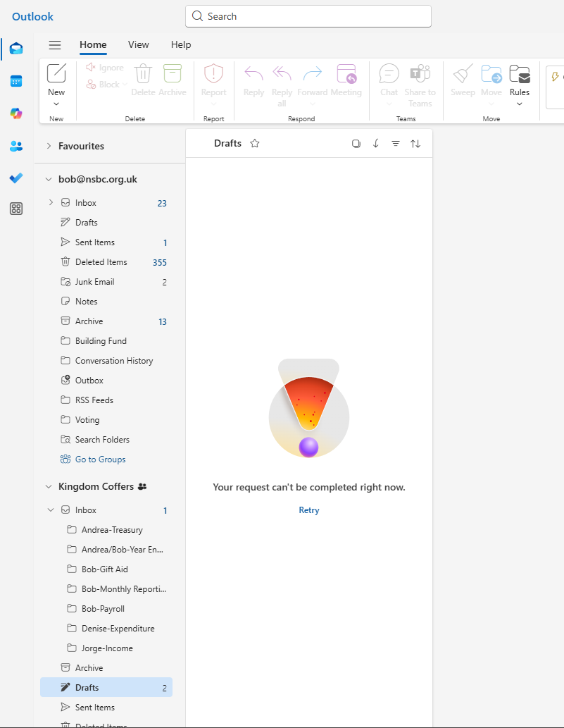Click the Reply arrow icon

point(253,73)
